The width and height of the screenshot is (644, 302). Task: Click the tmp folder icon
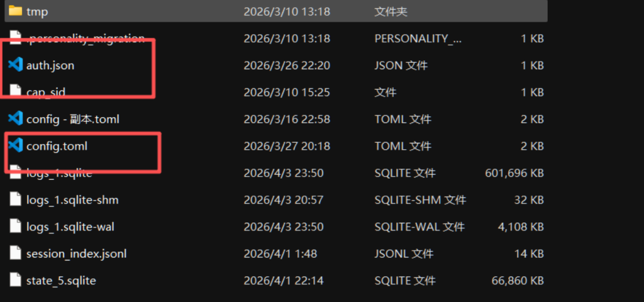(15, 11)
